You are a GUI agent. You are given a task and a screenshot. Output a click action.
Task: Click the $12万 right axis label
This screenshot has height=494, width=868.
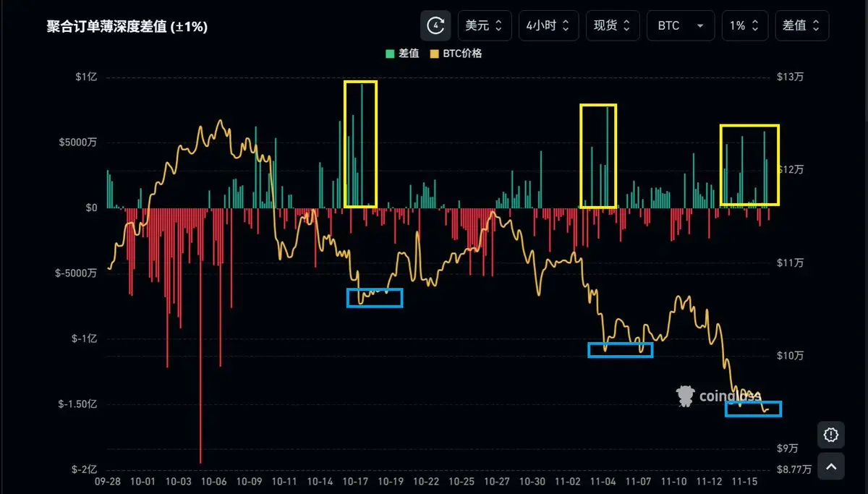789,169
